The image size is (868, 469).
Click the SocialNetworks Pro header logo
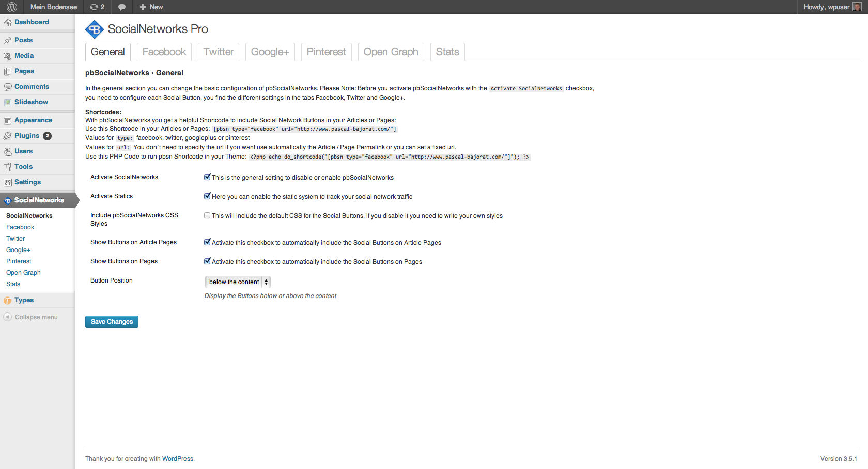coord(95,29)
